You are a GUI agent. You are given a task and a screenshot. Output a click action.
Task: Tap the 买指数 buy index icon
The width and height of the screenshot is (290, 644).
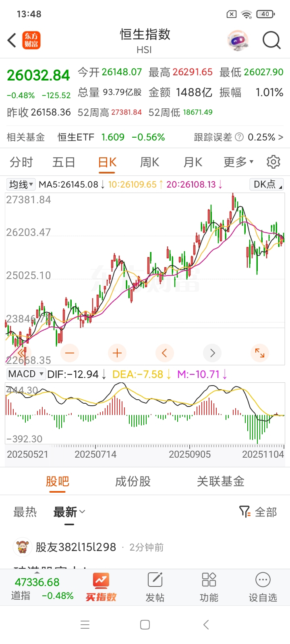pos(101,587)
